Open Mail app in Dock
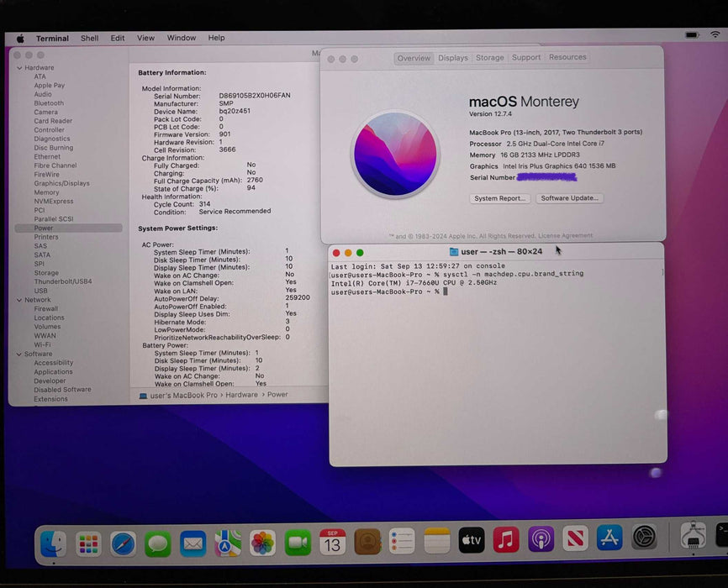 (193, 543)
